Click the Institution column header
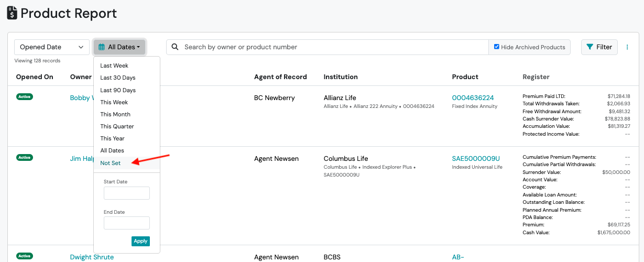 [341, 77]
